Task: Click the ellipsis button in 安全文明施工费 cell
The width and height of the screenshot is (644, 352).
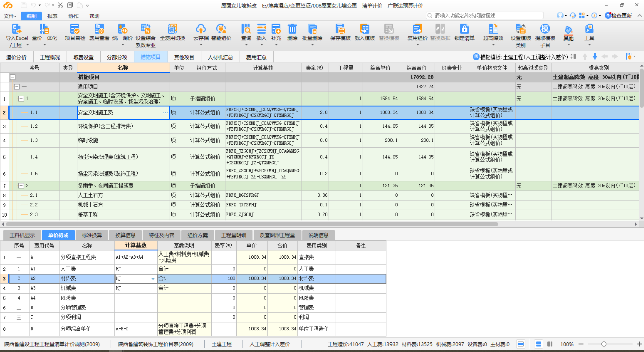Action: click(165, 113)
